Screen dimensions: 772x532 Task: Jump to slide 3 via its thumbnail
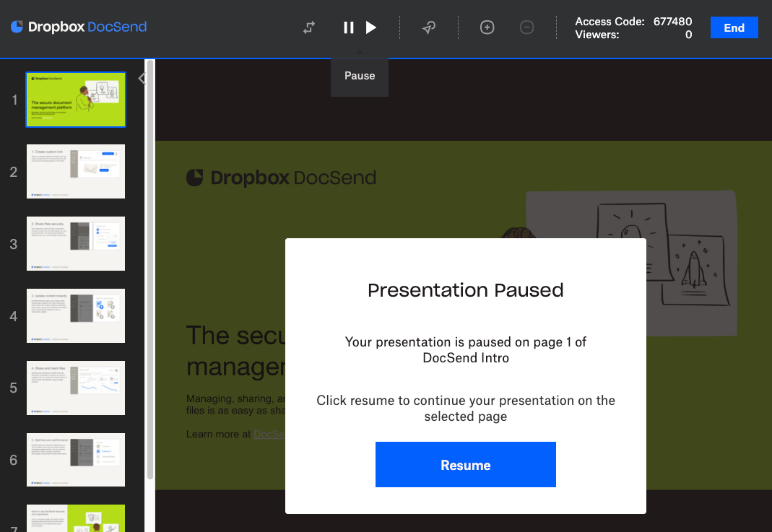tap(75, 243)
